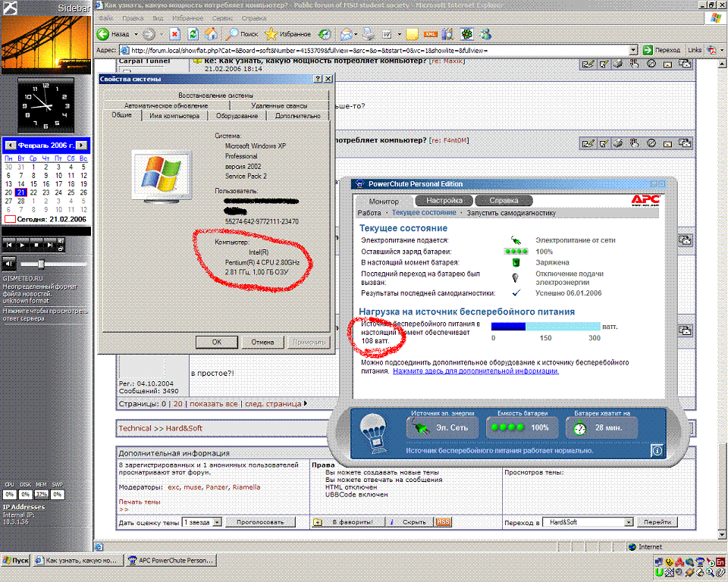This screenshot has width=728, height=582.
Task: Click the envelope icon in the [re: Maxik] post
Action: [x=667, y=64]
